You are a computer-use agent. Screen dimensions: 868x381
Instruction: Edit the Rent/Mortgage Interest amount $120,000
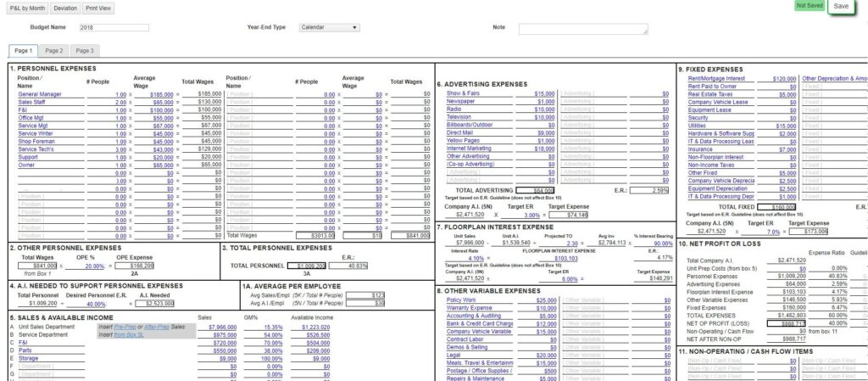(x=777, y=79)
